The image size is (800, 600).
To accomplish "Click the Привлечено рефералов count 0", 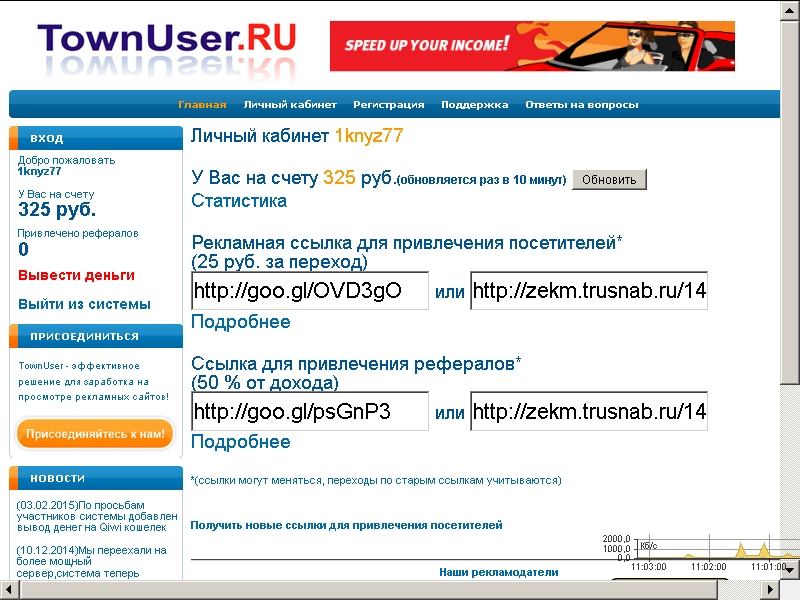I will [23, 249].
